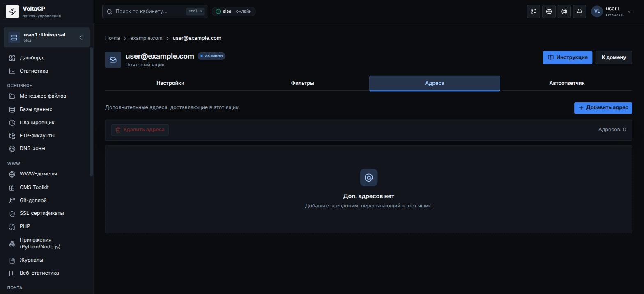Open Базы данных in sidebar
The height and width of the screenshot is (294, 644).
tap(36, 109)
